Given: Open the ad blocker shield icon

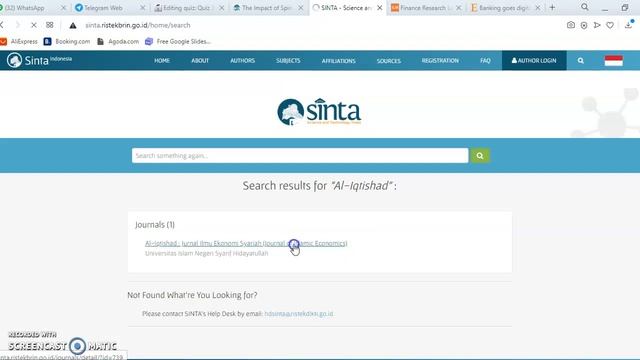Looking at the screenshot, I should tap(584, 25).
